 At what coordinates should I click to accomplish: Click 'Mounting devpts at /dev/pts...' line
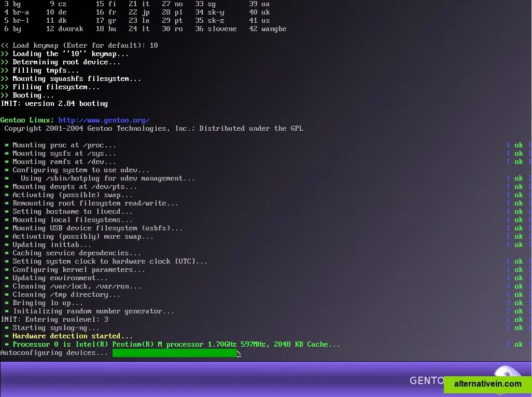tap(71, 187)
